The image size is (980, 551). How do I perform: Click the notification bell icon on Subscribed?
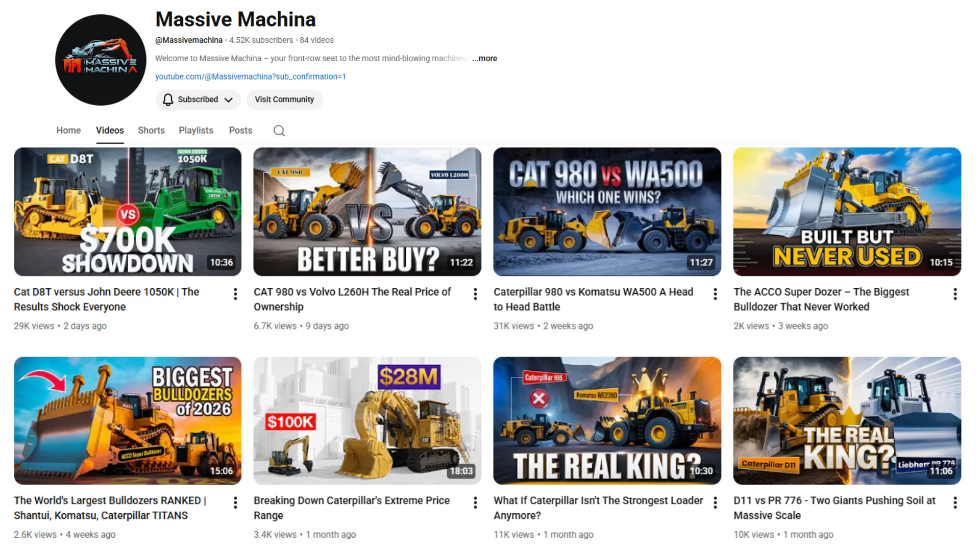(x=168, y=99)
